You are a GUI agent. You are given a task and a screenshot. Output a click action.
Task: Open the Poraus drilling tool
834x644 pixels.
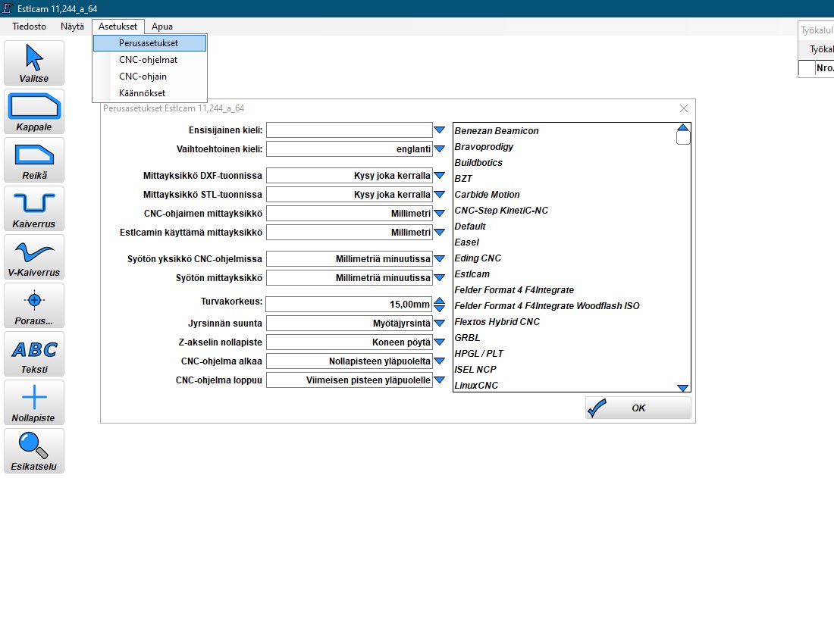(34, 305)
